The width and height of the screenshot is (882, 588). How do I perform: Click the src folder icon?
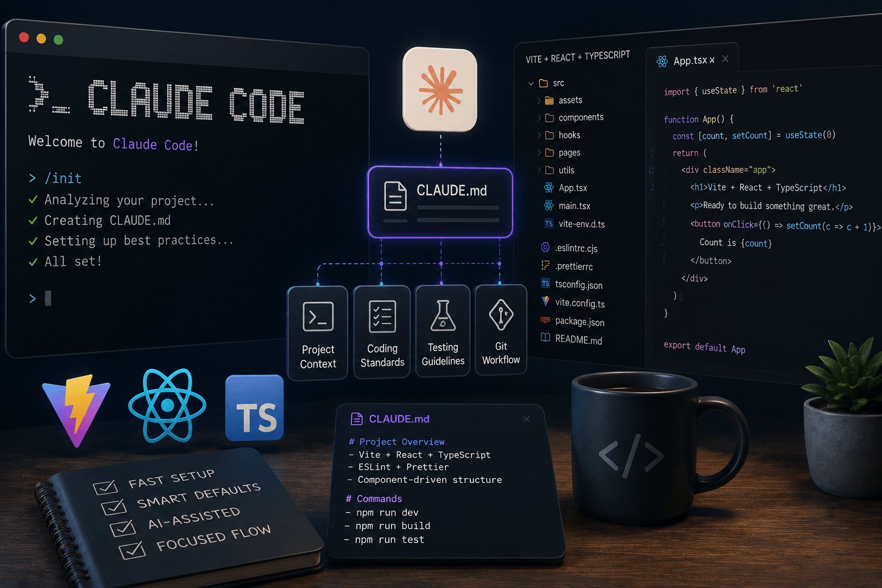click(x=543, y=83)
